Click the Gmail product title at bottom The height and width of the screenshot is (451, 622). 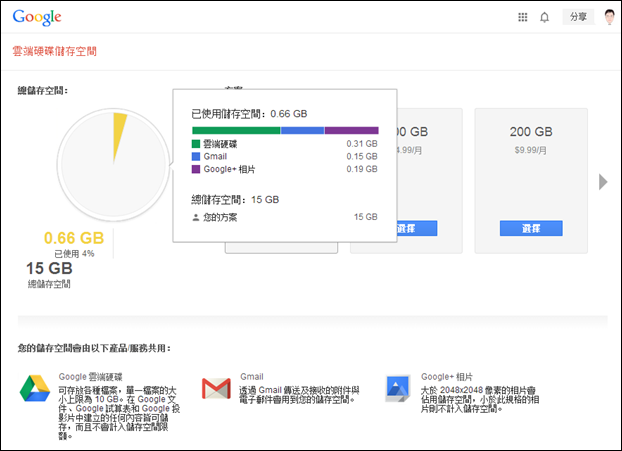[x=251, y=376]
